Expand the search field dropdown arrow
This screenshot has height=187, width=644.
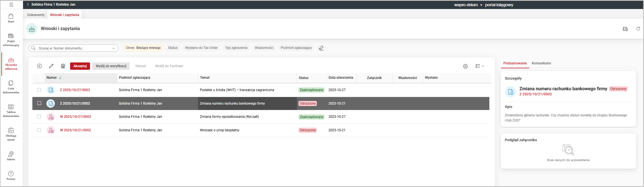pyautogui.click(x=114, y=48)
